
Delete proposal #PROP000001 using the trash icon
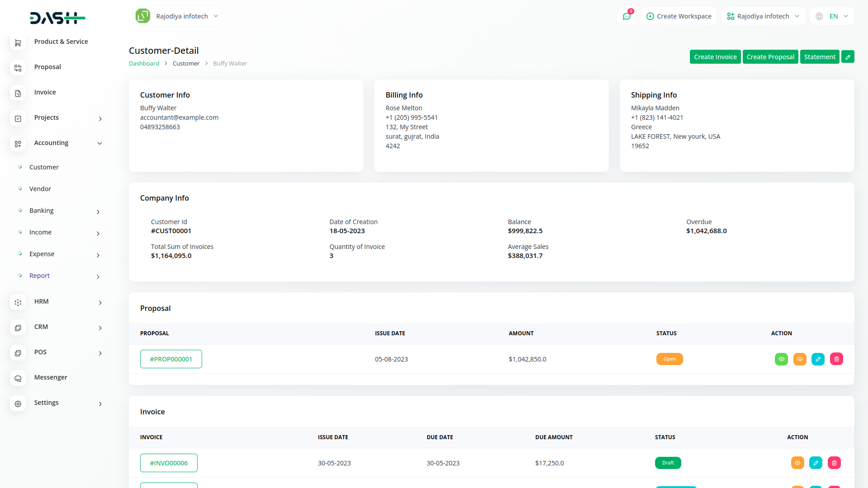[x=836, y=359]
